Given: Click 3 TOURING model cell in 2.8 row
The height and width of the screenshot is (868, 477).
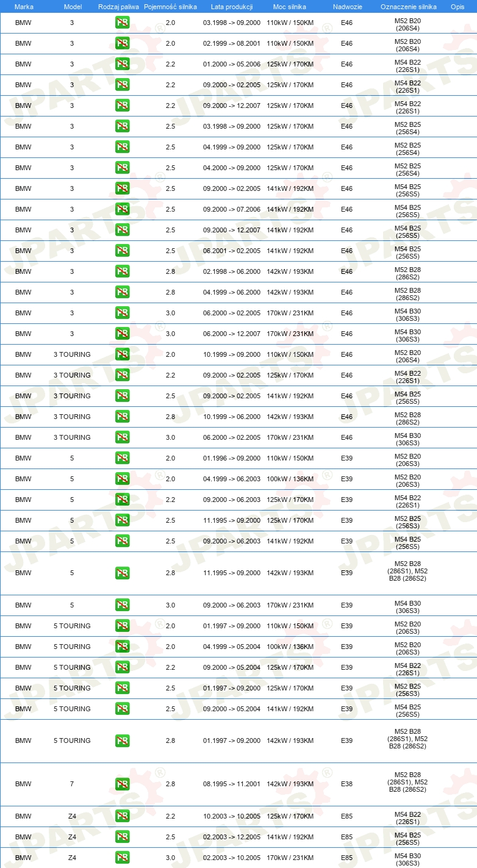Looking at the screenshot, I should tap(72, 417).
